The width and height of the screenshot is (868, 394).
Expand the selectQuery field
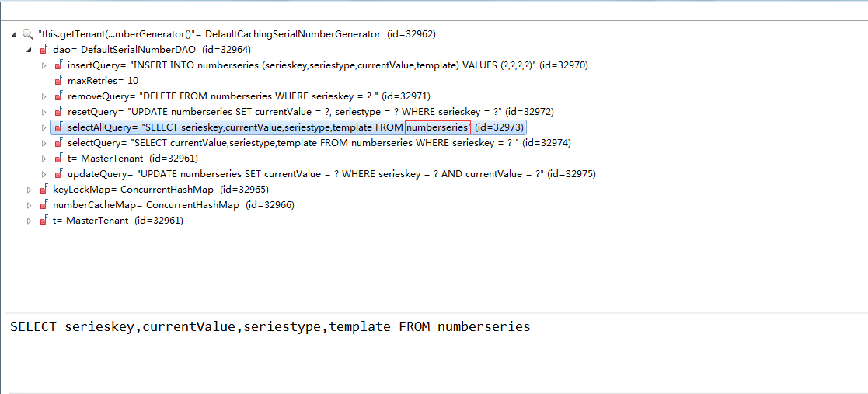pos(44,143)
